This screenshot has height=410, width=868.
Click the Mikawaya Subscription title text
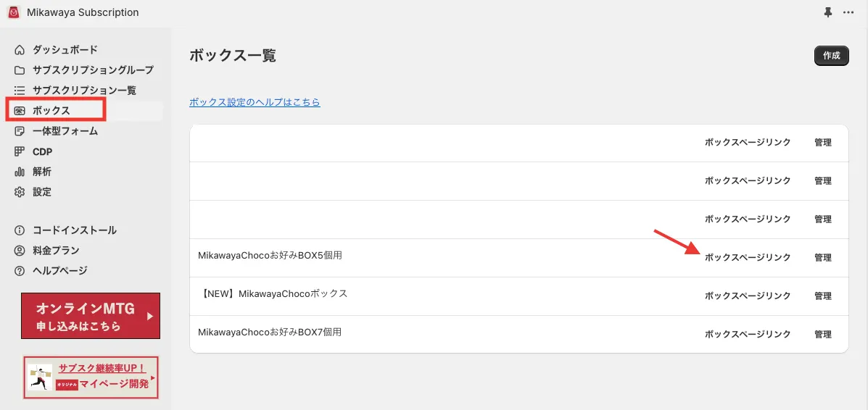pos(83,12)
